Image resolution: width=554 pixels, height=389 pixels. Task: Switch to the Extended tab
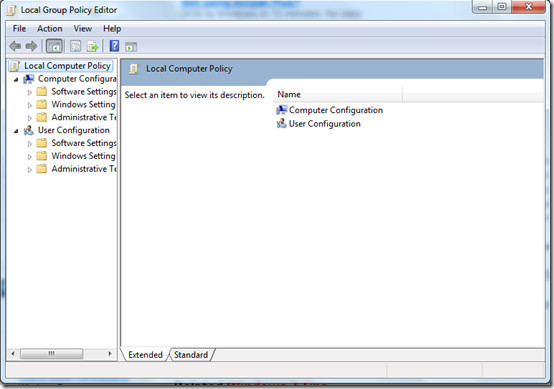coord(145,355)
